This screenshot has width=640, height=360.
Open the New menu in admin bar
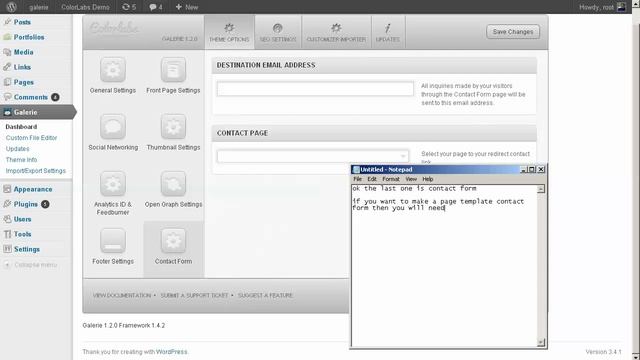click(x=187, y=7)
